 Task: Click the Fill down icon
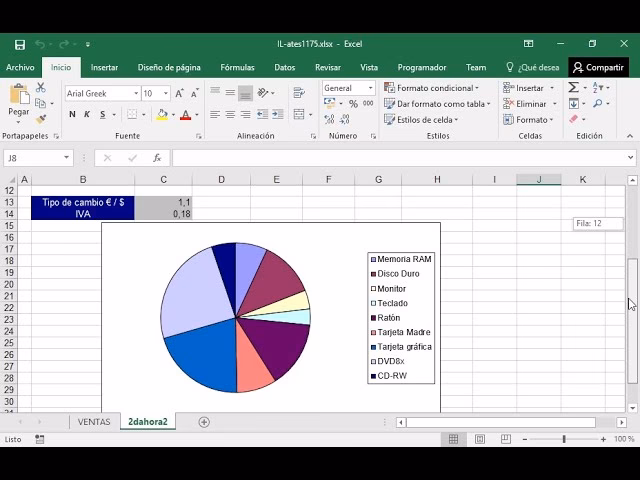point(573,104)
